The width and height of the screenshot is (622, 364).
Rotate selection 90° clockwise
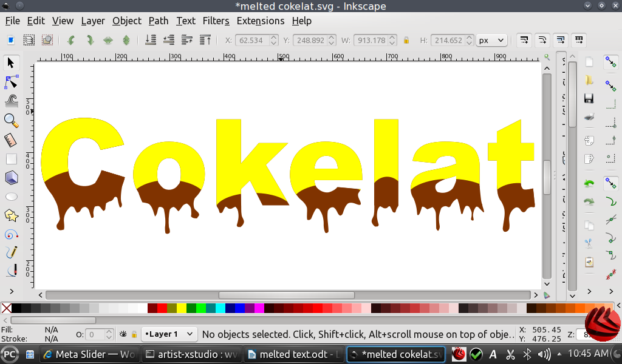90,40
